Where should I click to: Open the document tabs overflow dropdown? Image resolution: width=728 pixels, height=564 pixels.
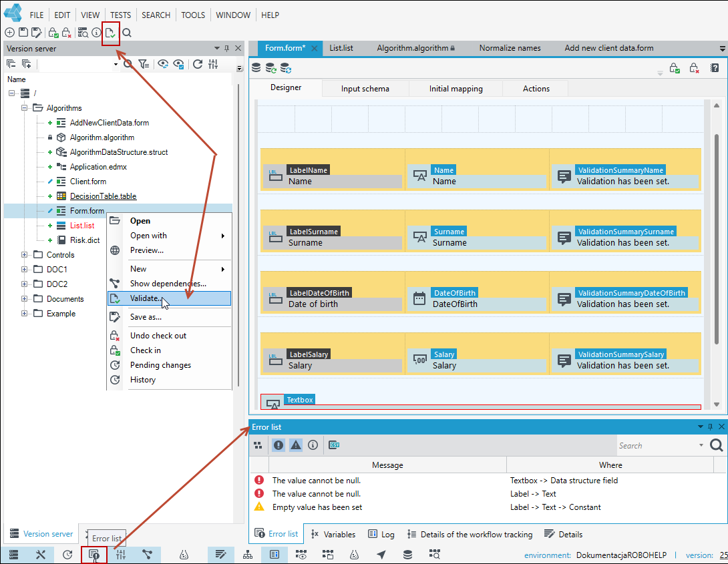723,48
